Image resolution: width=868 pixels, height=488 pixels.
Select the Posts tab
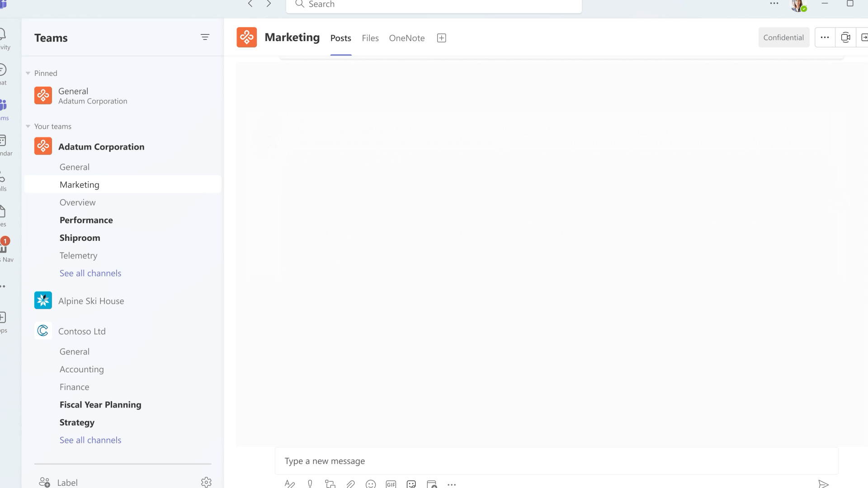click(x=340, y=38)
